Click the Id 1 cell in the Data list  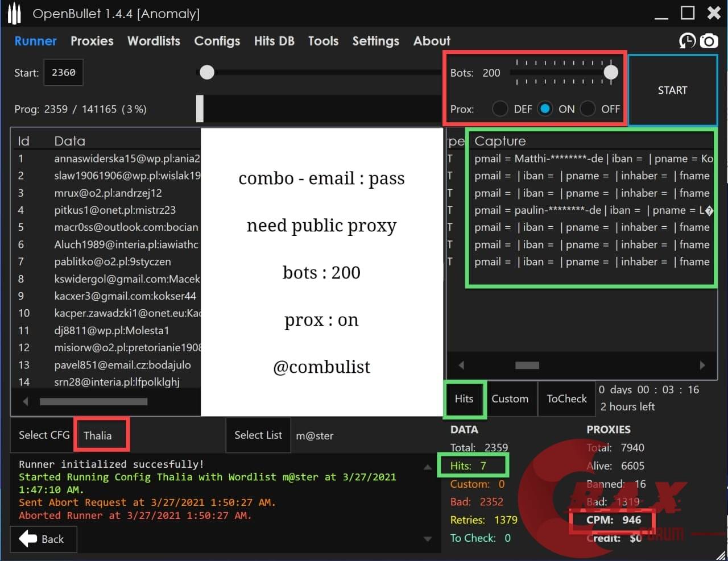click(x=21, y=159)
